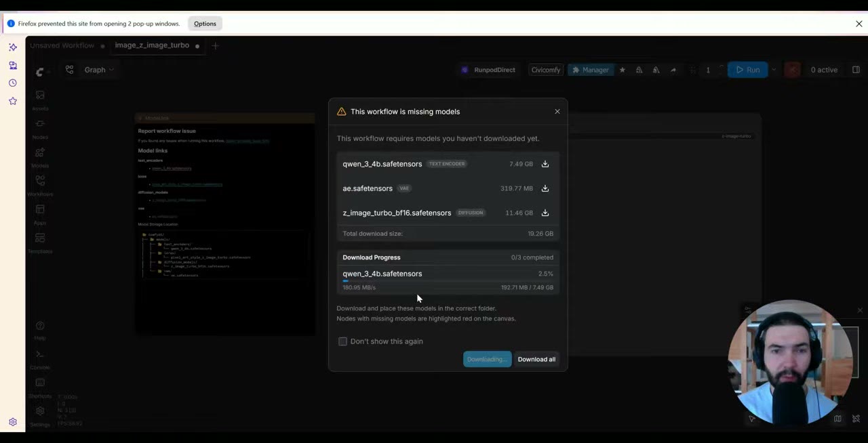868x443 pixels.
Task: Click the batch count field showing 1
Action: (x=708, y=70)
